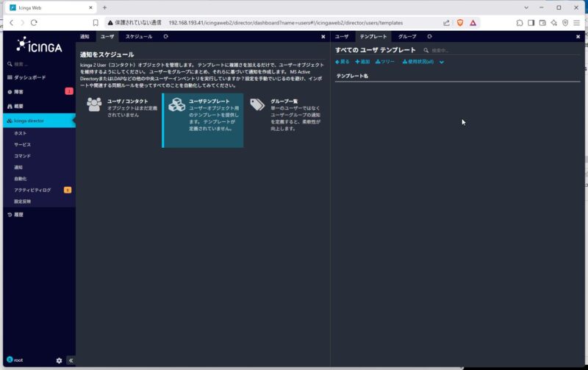Open 通知 in the sidebar submenu

[x=18, y=168]
